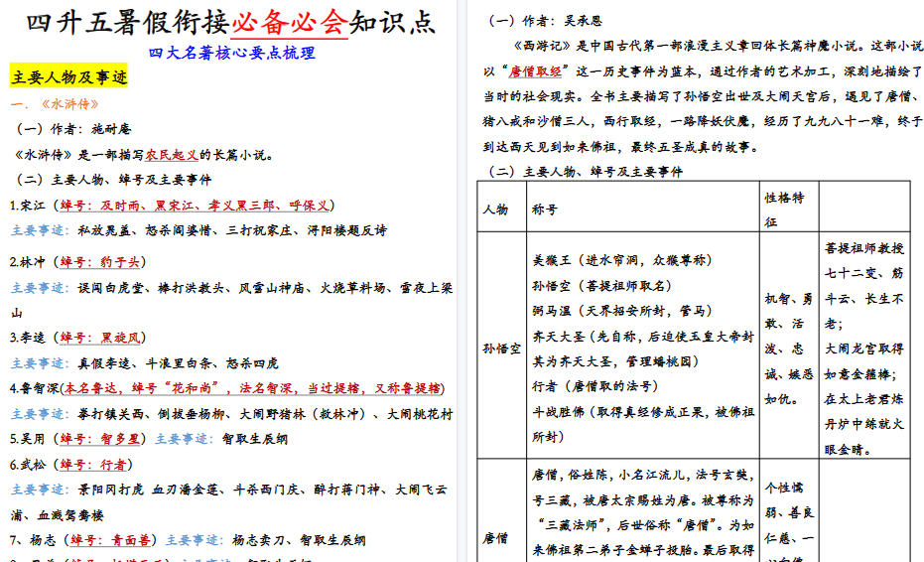Click the right page heading （二）主要人物、绰号及主要事件

(x=586, y=172)
